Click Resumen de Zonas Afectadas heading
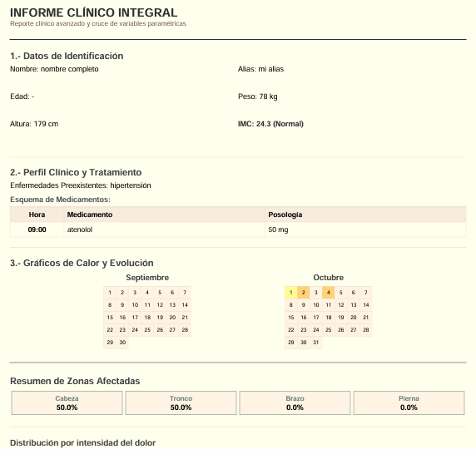Image resolution: width=476 pixels, height=449 pixels. [x=75, y=381]
